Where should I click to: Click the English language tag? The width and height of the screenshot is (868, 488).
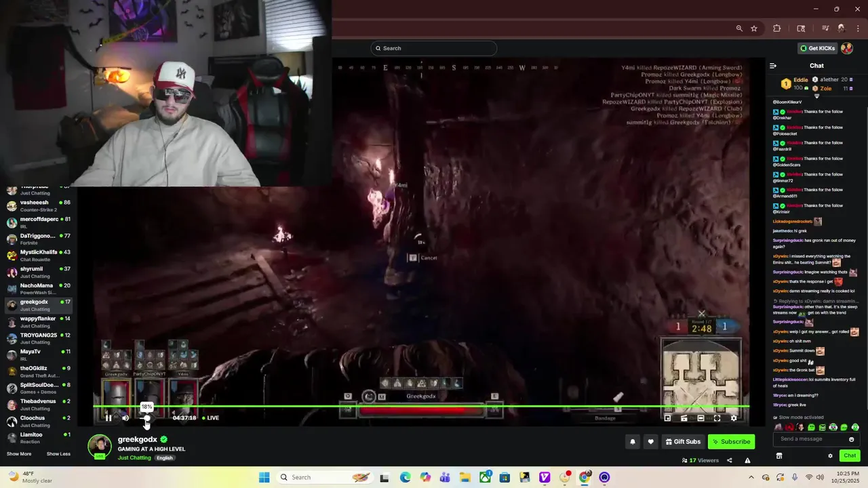point(165,458)
